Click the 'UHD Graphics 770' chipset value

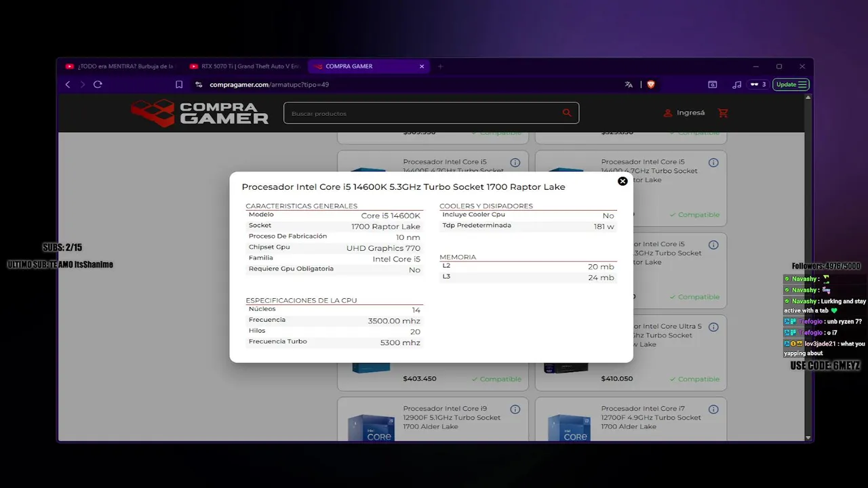pos(383,248)
